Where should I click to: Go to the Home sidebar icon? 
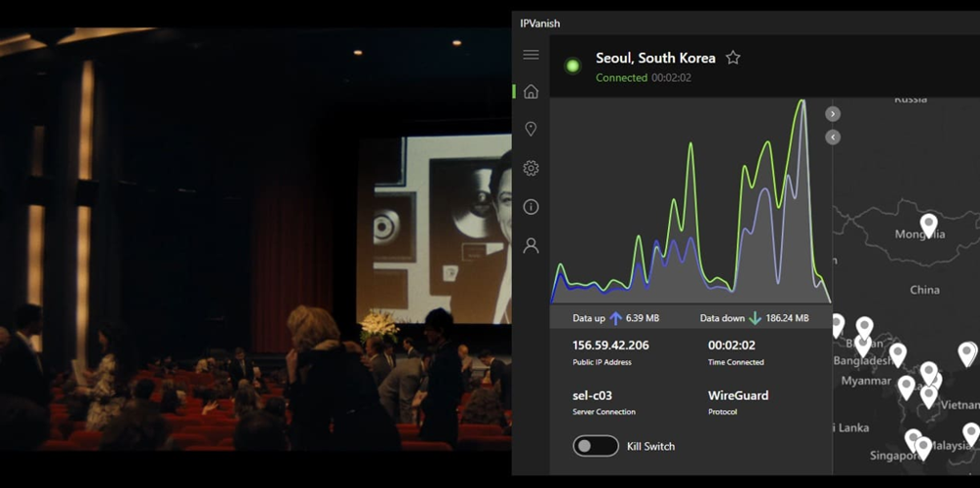coord(530,92)
